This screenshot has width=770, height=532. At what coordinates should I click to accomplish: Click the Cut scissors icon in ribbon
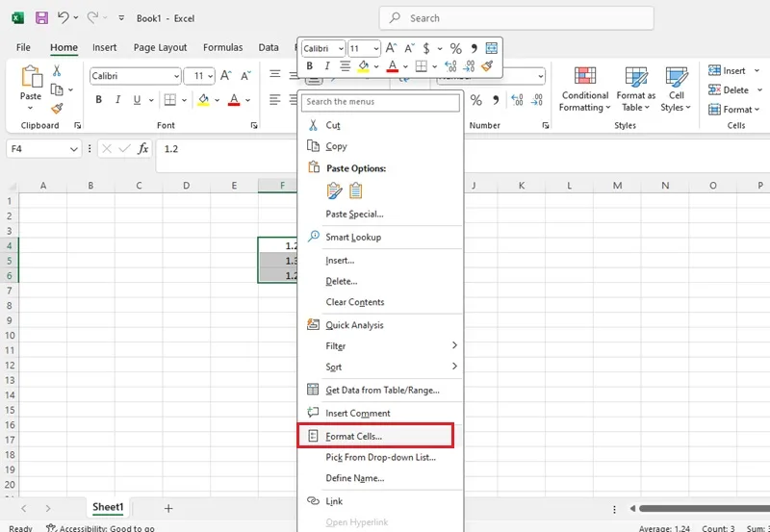57,71
